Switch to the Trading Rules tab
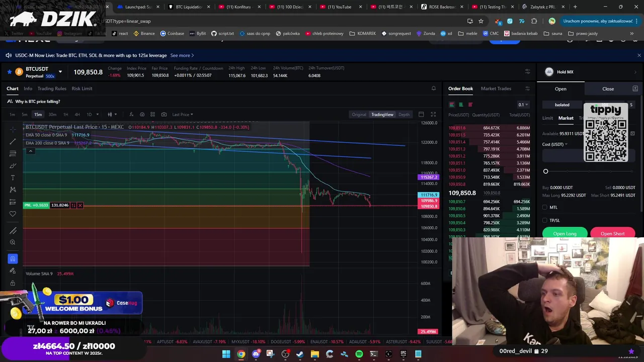The height and width of the screenshot is (362, 644). [52, 88]
